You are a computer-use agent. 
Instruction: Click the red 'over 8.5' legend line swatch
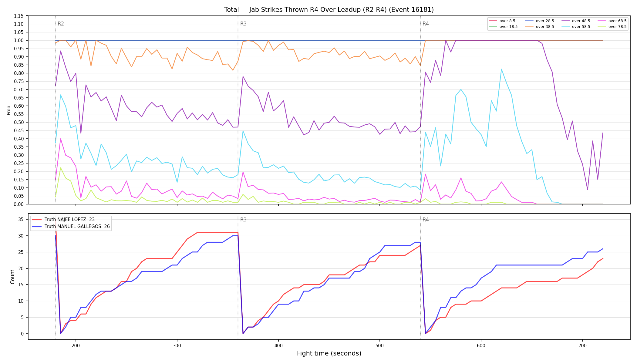[x=493, y=21]
